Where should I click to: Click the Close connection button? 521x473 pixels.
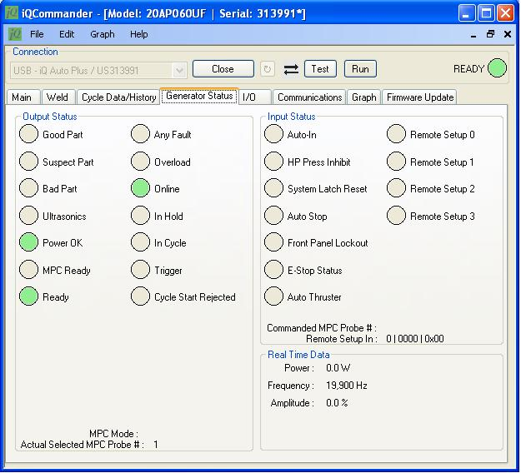[x=223, y=69]
